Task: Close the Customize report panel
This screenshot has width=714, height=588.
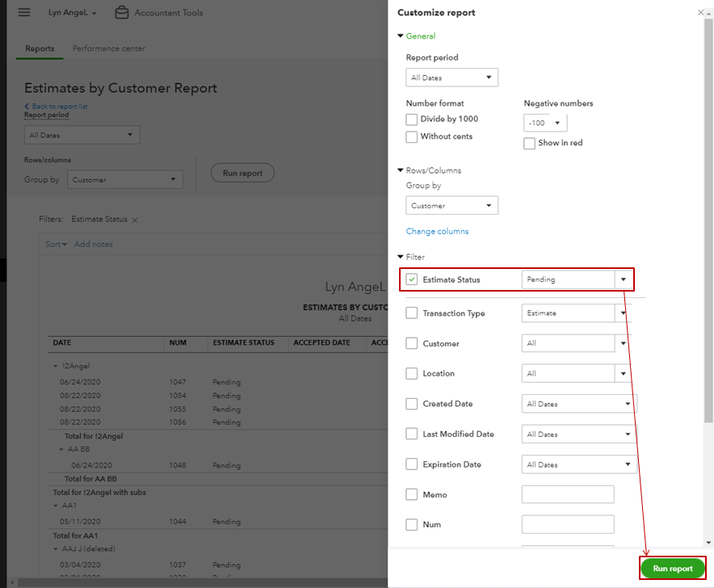Action: (700, 12)
